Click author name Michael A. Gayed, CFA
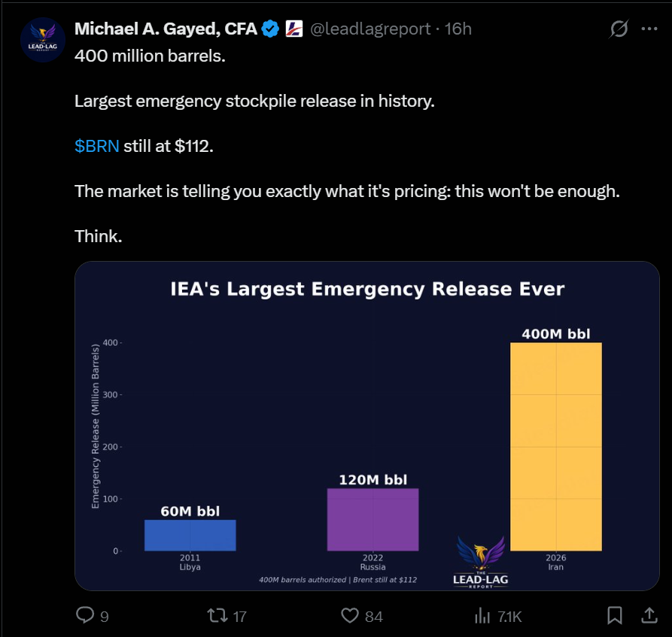 pyautogui.click(x=166, y=29)
